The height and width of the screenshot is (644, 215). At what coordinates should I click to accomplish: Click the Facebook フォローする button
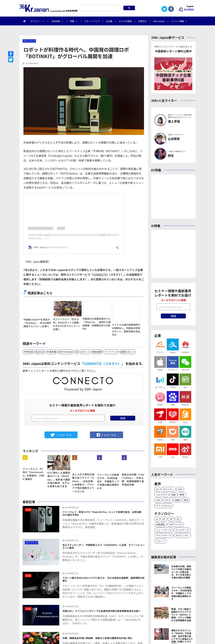pyautogui.click(x=106, y=435)
